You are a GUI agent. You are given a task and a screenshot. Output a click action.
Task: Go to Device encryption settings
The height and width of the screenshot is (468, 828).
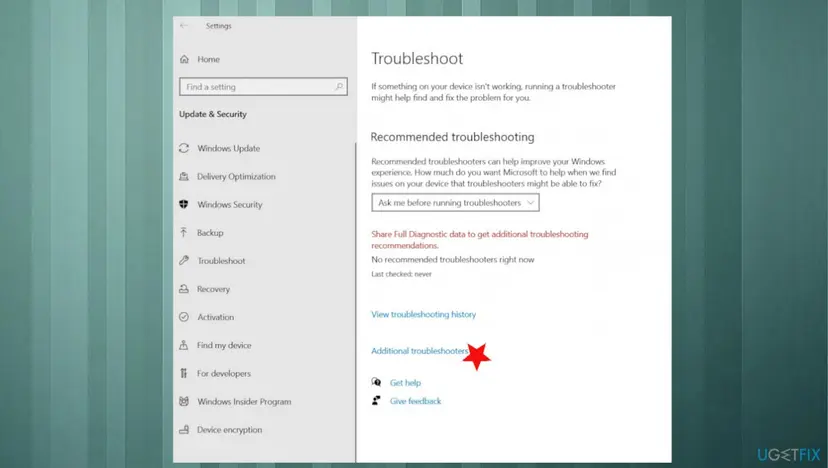click(x=229, y=429)
